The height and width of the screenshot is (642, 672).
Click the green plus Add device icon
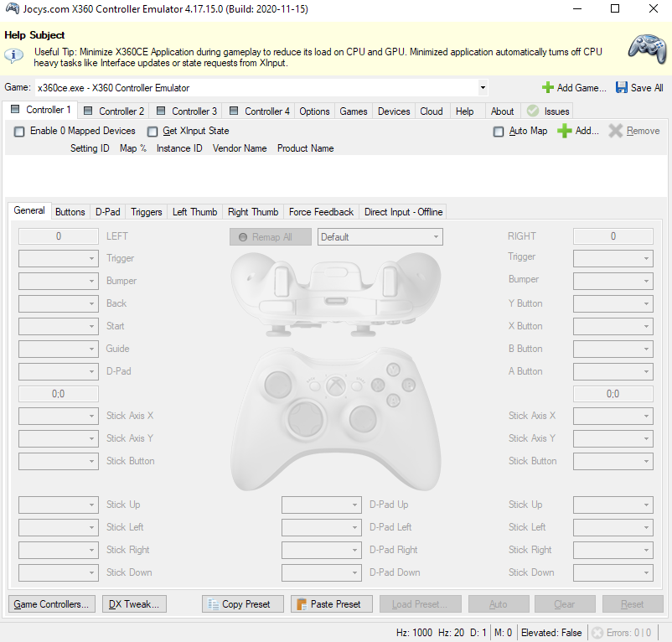pos(565,131)
